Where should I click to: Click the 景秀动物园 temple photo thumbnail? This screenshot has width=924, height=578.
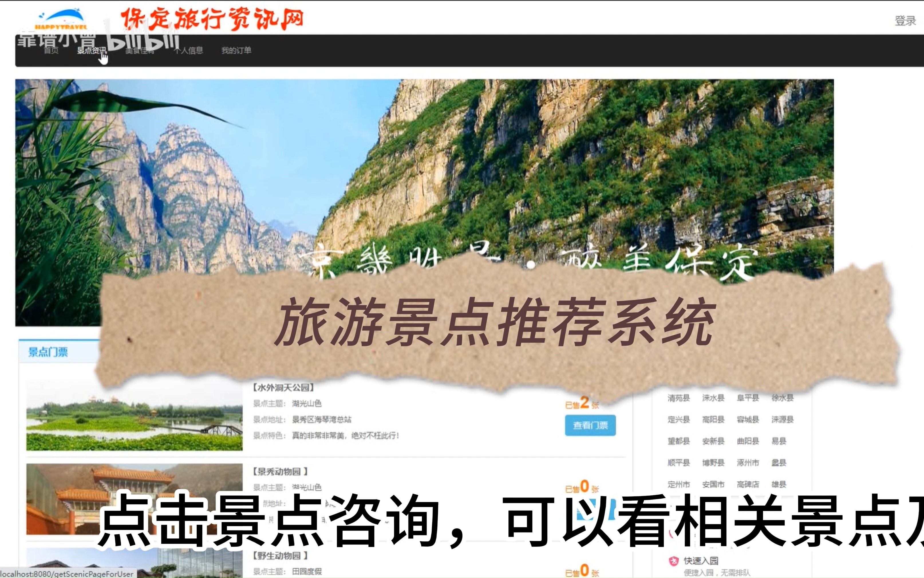(x=135, y=499)
